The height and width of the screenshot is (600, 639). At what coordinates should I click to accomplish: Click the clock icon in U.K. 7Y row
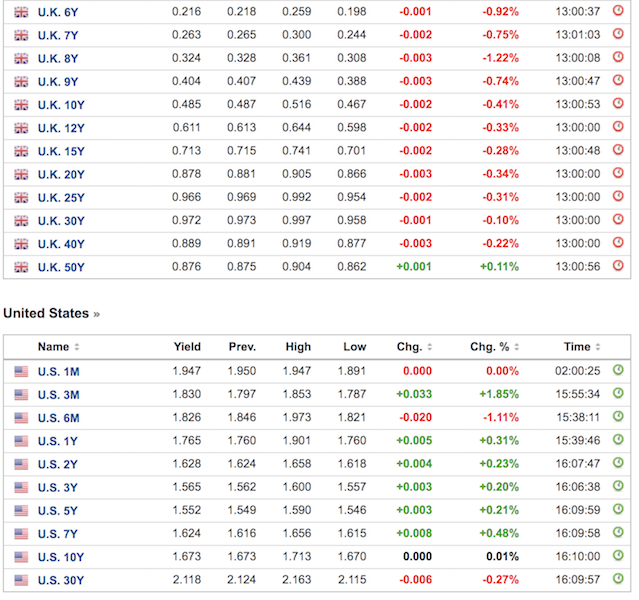[x=618, y=34]
